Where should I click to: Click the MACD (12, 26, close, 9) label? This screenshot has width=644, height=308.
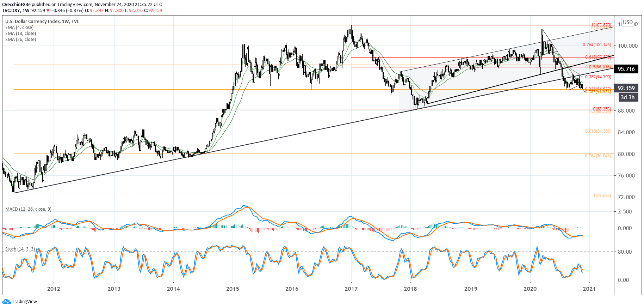tap(28, 209)
